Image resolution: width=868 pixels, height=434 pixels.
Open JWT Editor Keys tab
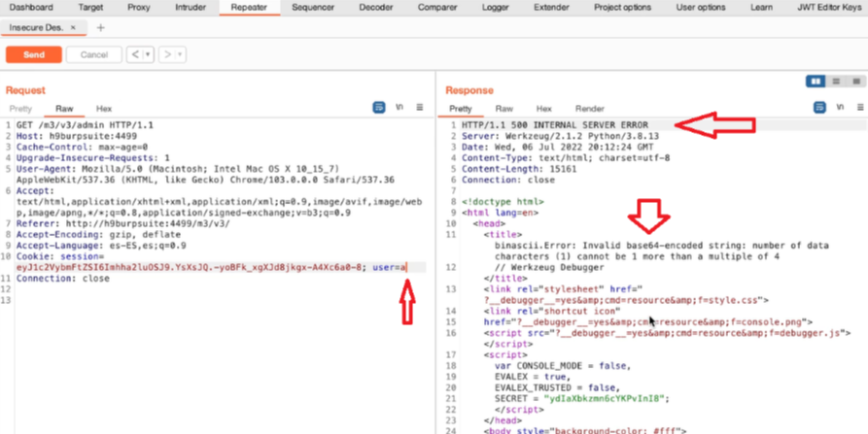829,7
